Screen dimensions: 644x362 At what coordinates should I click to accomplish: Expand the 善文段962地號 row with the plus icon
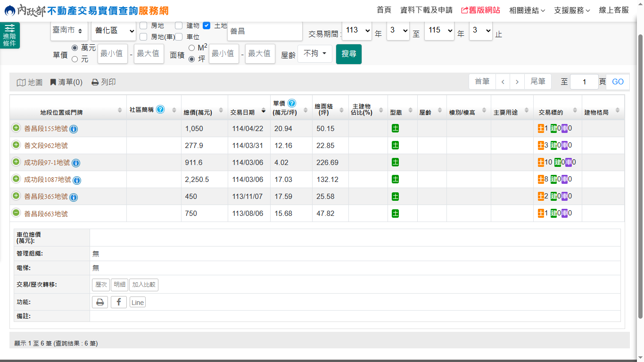[16, 145]
